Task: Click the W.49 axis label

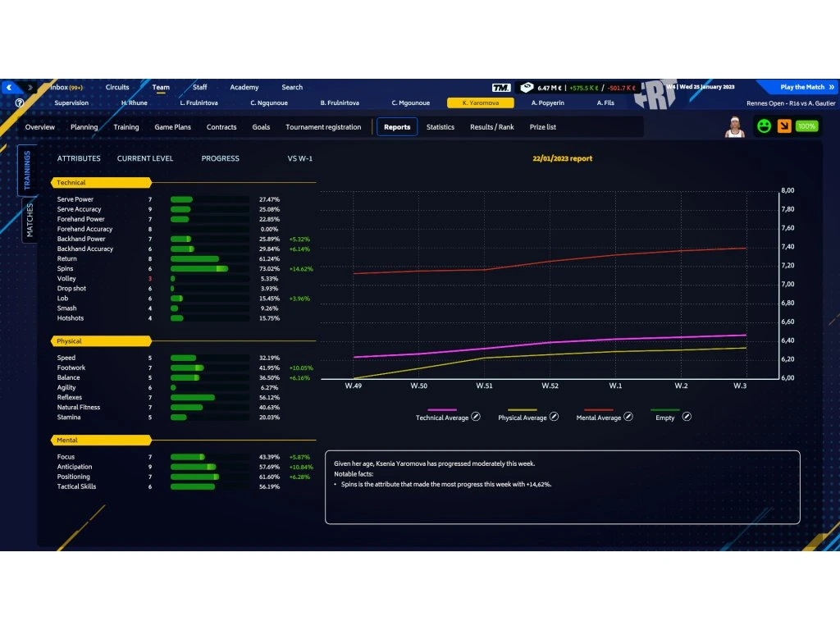Action: 353,386
